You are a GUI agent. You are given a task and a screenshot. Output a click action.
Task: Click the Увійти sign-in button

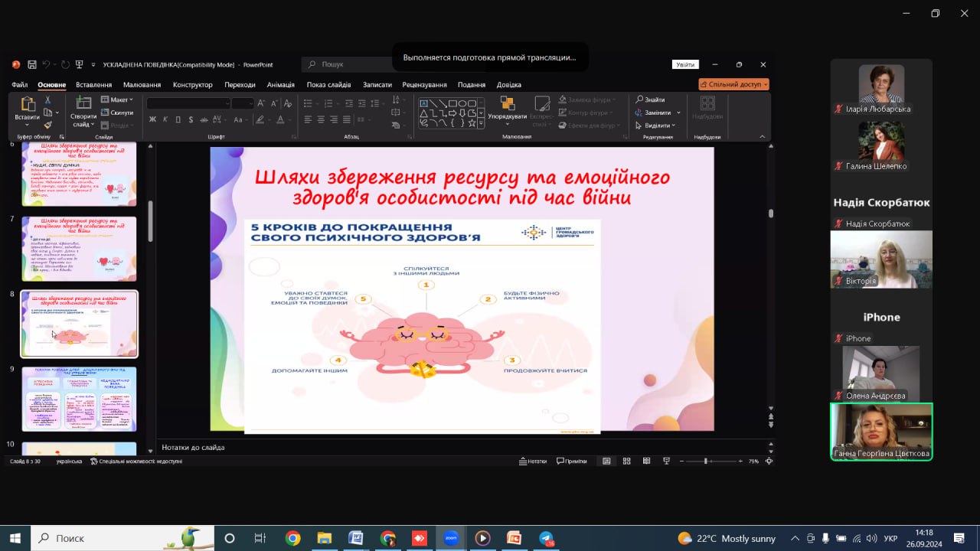point(685,65)
